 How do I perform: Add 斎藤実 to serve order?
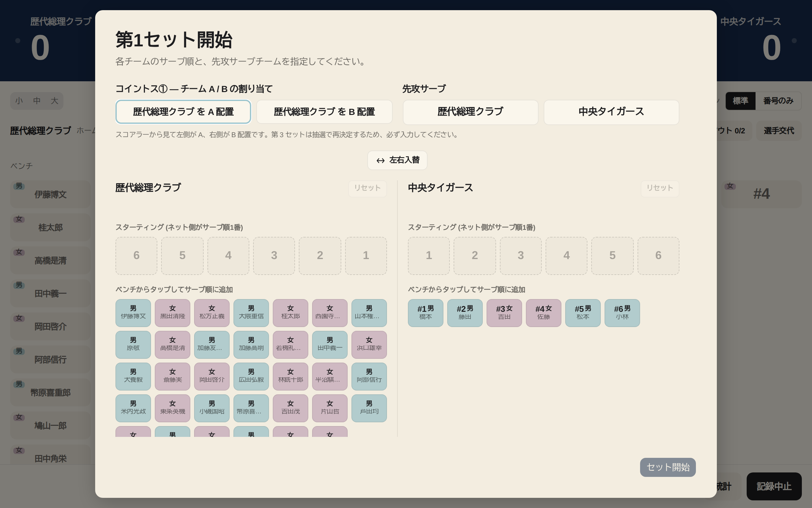(173, 376)
